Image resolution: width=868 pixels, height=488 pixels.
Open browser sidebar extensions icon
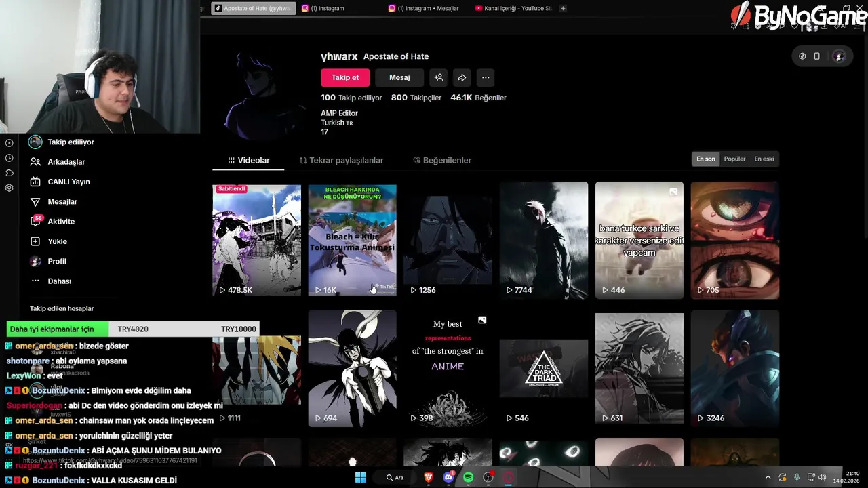pyautogui.click(x=9, y=173)
